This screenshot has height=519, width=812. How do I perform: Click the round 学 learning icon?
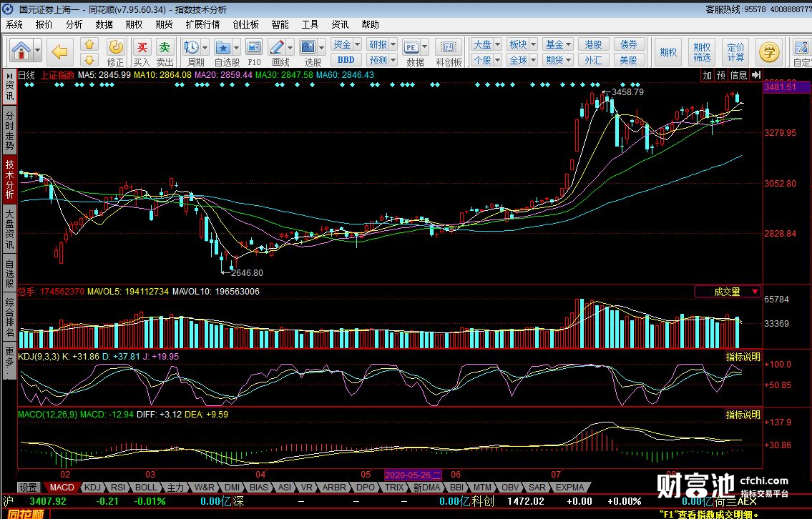pos(770,51)
